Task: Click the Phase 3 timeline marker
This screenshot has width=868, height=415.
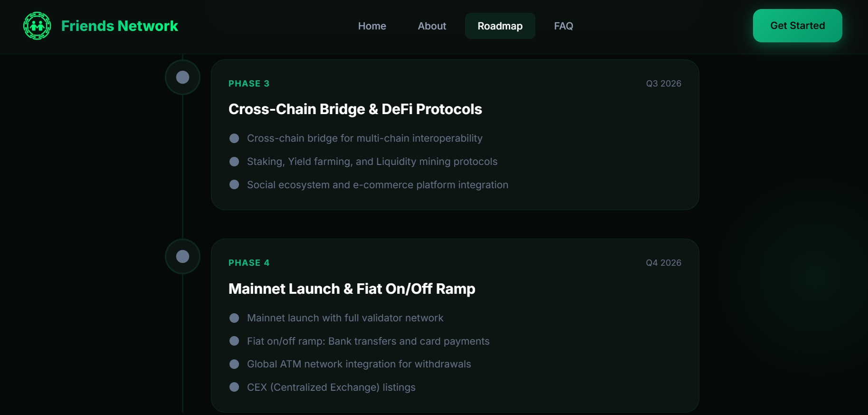Action: [182, 77]
